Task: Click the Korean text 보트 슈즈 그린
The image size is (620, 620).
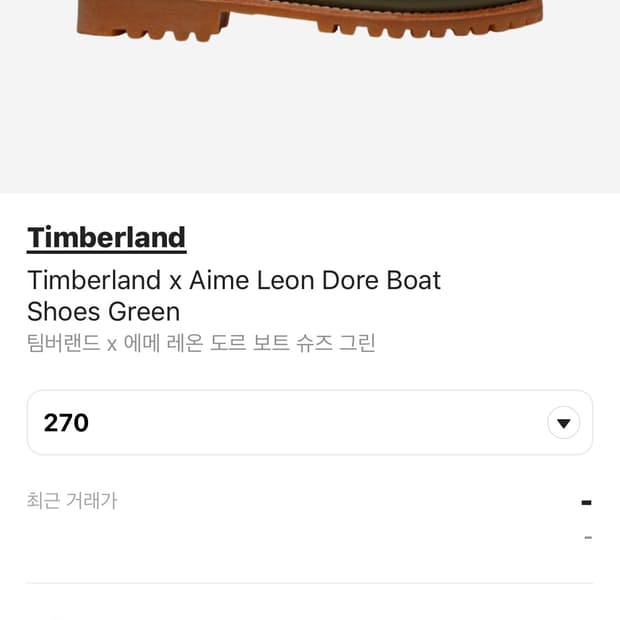Action: coord(320,343)
